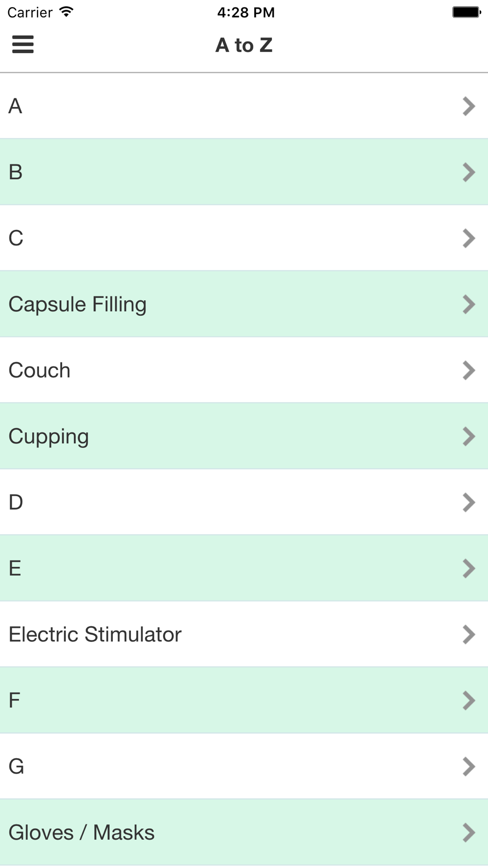Tap the A to Z title
The height and width of the screenshot is (868, 488).
point(244,45)
